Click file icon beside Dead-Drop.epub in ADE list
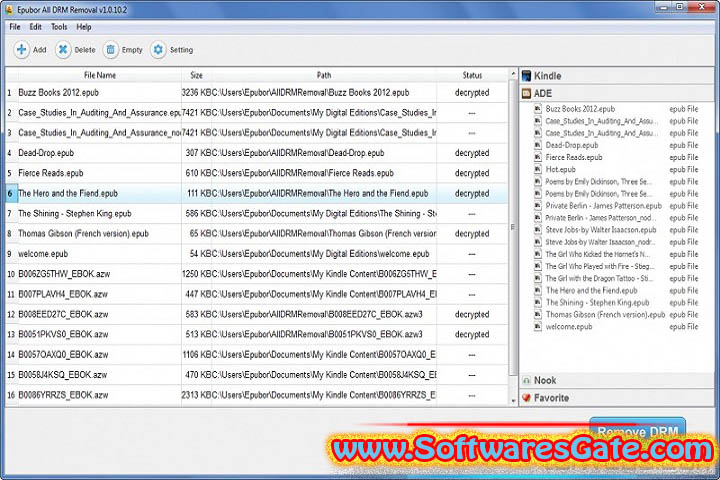Image resolution: width=720 pixels, height=480 pixels. (538, 145)
